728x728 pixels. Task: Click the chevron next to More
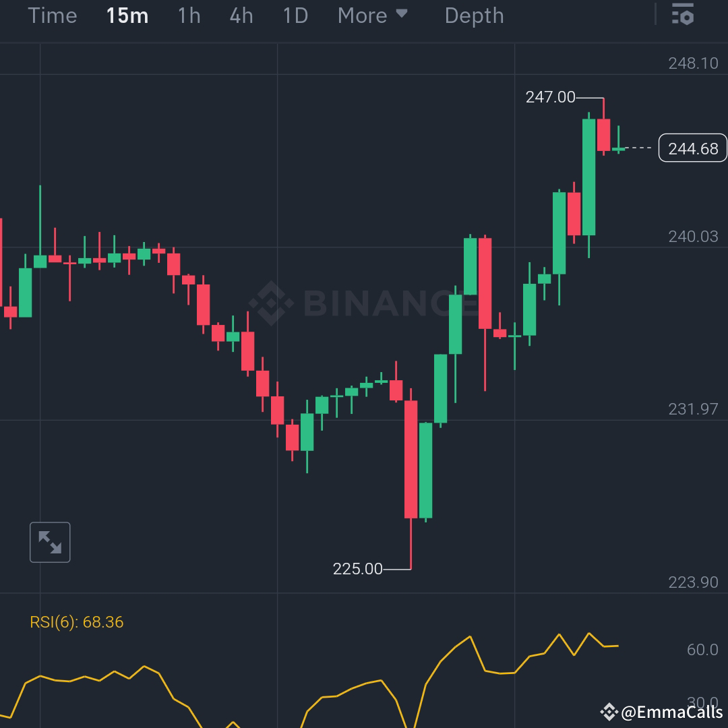[x=402, y=16]
